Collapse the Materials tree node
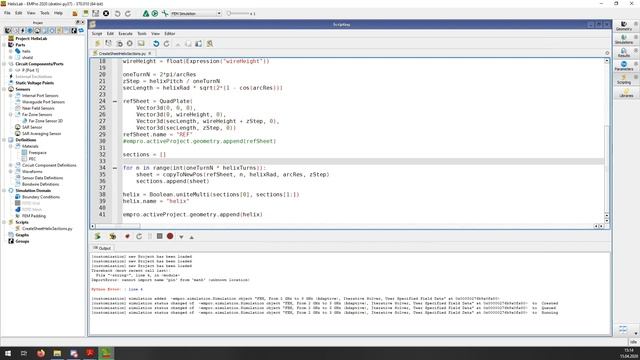The image size is (640, 360). pos(11,146)
